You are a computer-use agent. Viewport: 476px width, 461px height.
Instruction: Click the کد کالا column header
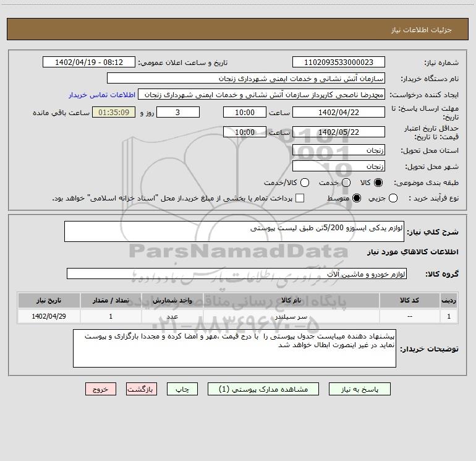pos(409,300)
